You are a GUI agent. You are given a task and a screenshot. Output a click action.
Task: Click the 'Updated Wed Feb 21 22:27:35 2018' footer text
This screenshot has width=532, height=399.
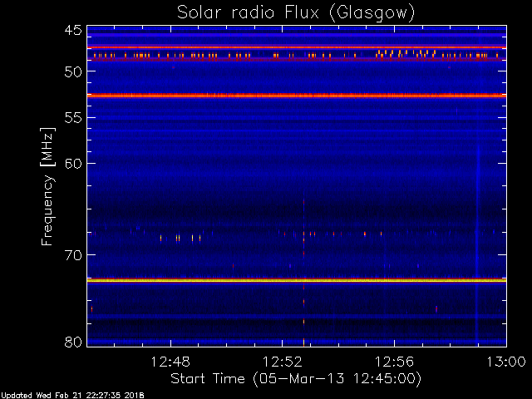pos(72,396)
